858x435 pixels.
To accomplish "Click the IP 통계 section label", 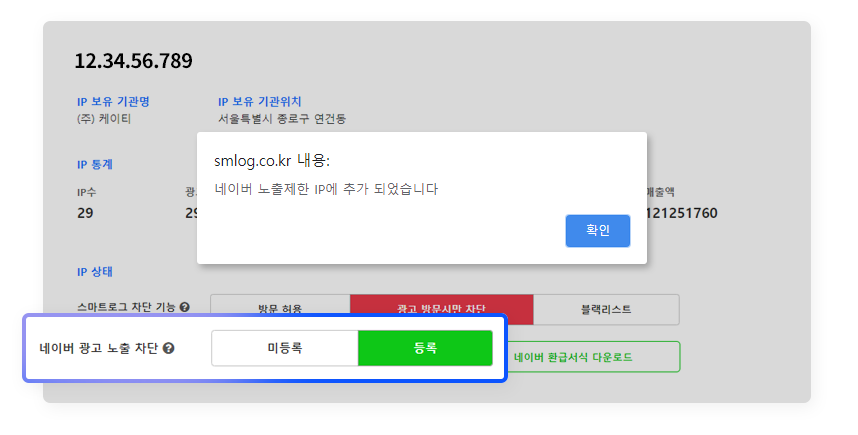I will pyautogui.click(x=95, y=164).
